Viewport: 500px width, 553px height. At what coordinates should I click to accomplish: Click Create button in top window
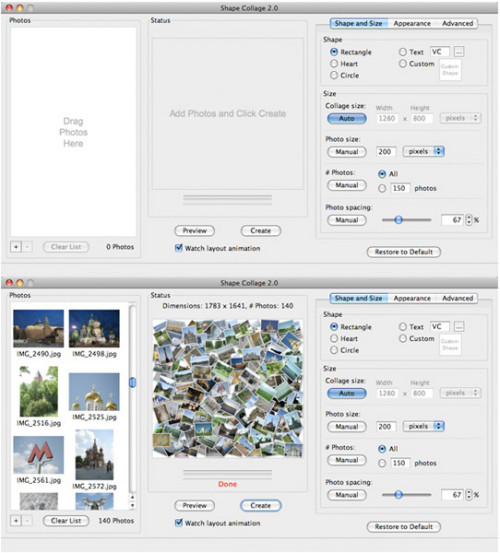click(261, 231)
